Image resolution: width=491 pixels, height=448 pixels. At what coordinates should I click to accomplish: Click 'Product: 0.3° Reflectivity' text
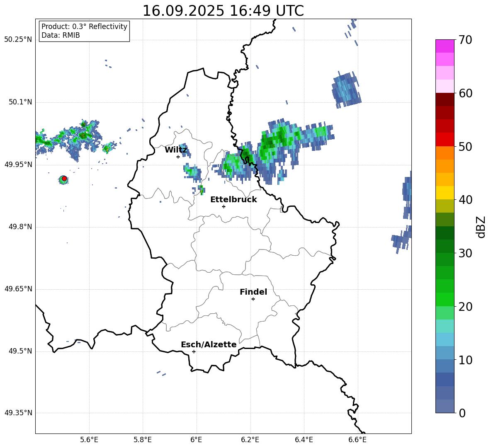point(84,26)
